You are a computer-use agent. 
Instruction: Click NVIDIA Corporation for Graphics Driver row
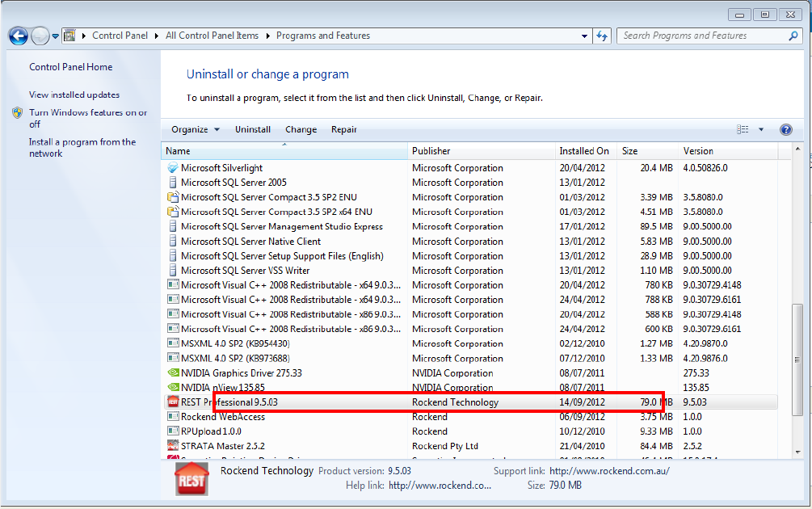click(x=452, y=372)
